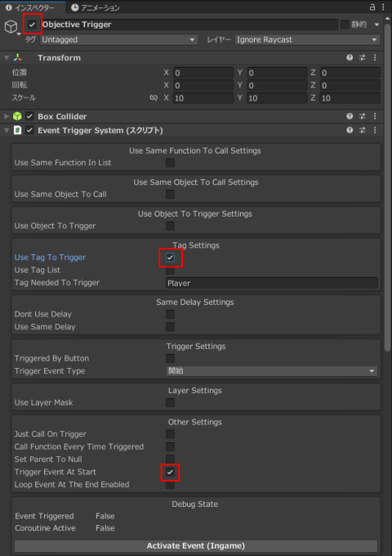Toggle Use Tag To Trigger checkbox
The image size is (392, 556).
[x=171, y=258]
